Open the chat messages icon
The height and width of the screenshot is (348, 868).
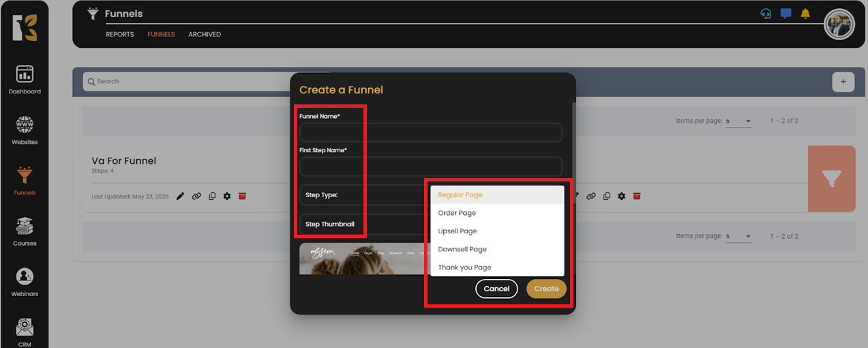click(785, 14)
